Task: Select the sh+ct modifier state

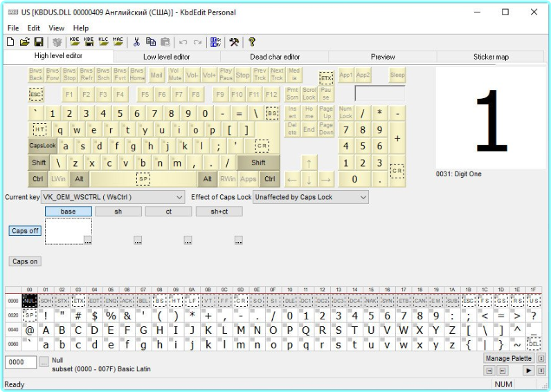Action: point(219,212)
